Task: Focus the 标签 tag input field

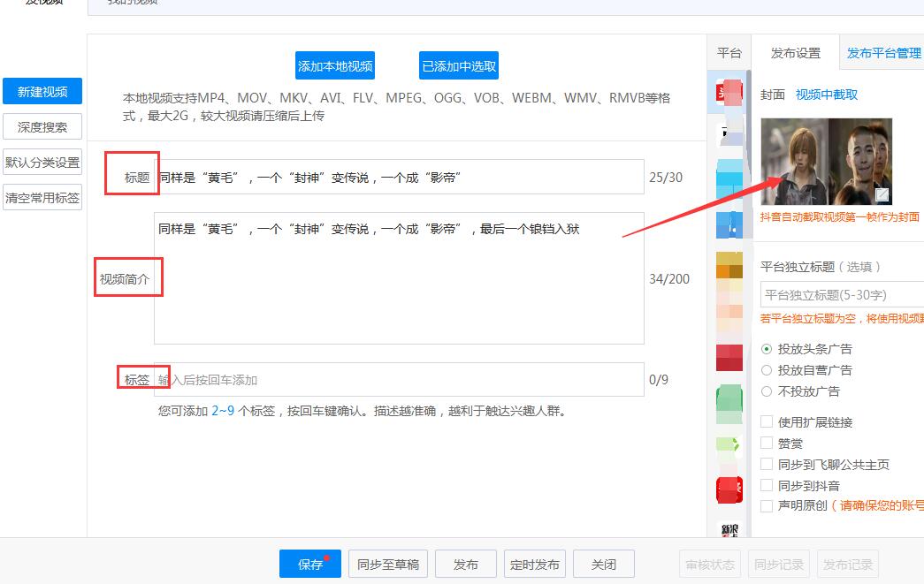Action: click(x=398, y=380)
